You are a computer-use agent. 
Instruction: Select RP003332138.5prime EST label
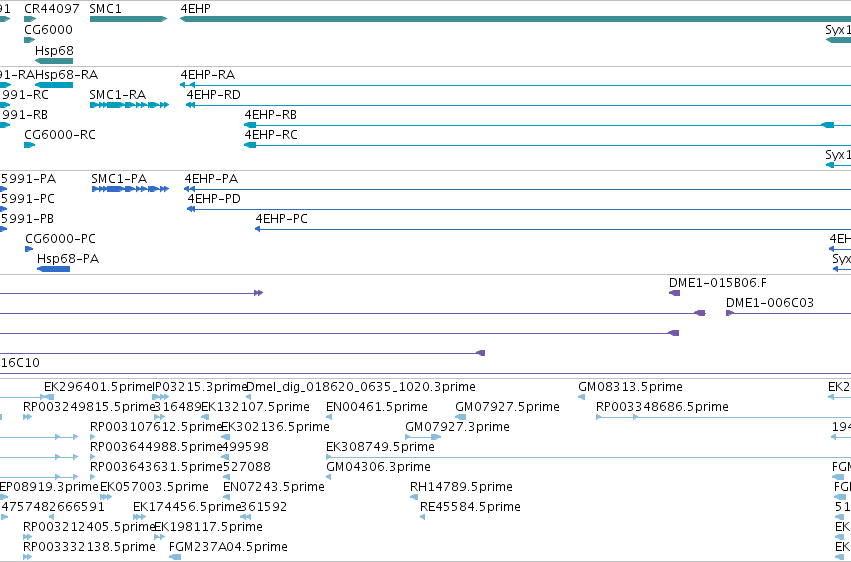[x=89, y=547]
